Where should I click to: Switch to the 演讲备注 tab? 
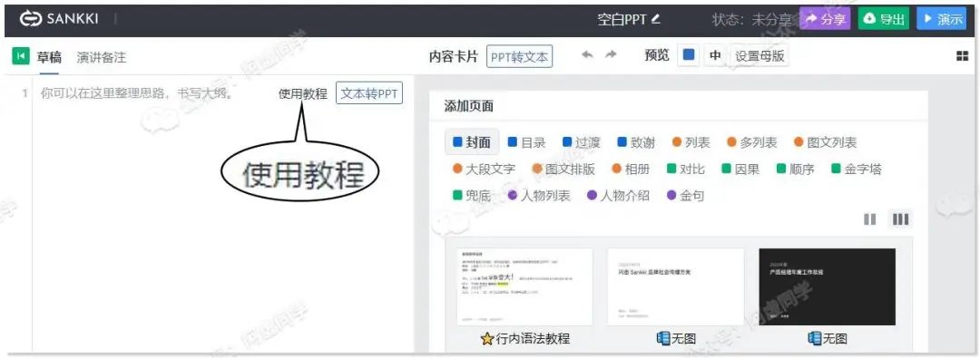(x=102, y=57)
